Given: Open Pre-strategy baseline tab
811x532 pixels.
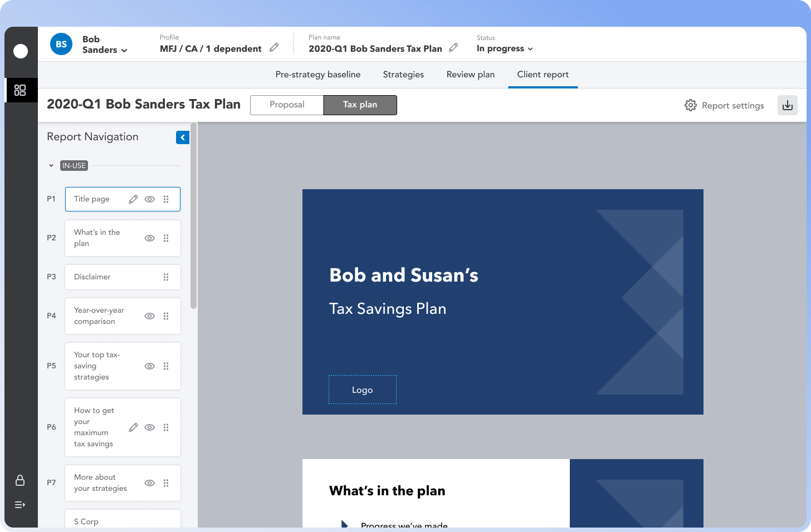Looking at the screenshot, I should click(318, 75).
